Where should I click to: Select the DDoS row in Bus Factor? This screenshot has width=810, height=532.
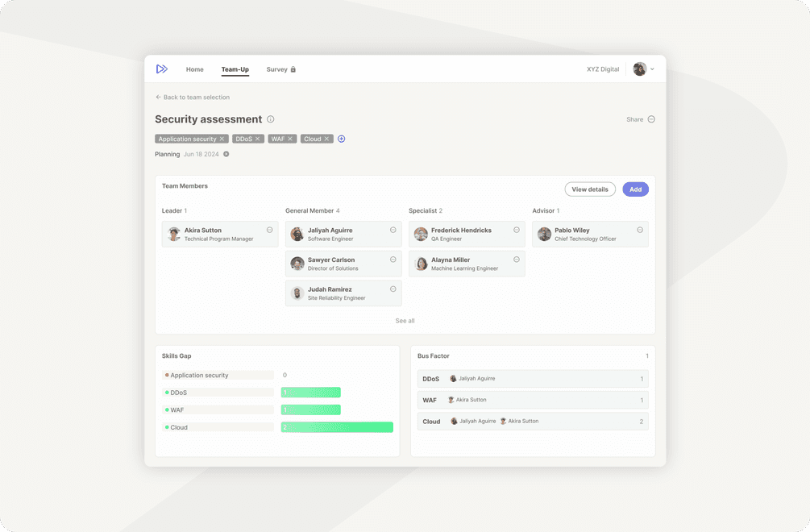(x=532, y=378)
